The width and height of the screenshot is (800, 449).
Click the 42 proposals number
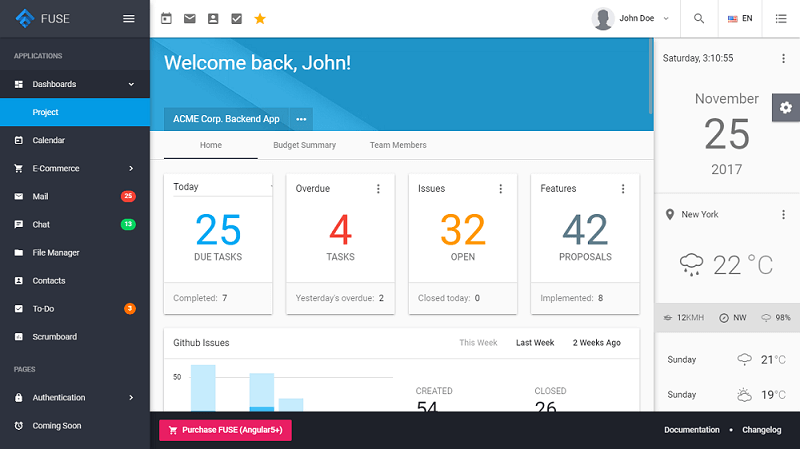click(x=585, y=230)
